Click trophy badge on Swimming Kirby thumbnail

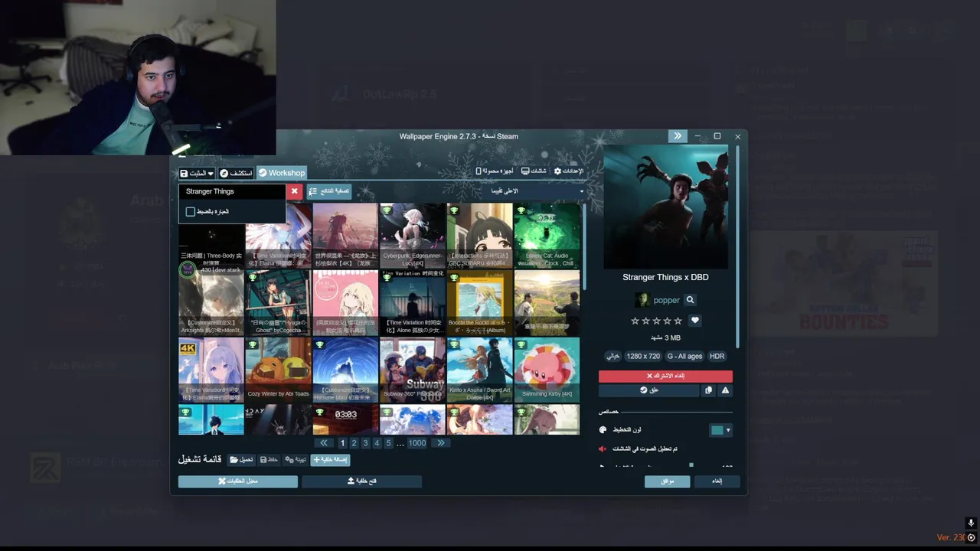[521, 345]
